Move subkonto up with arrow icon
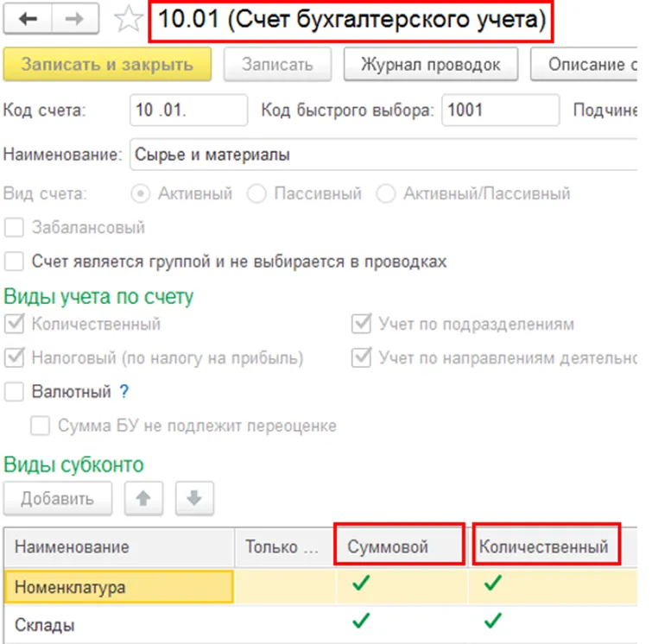This screenshot has height=644, width=652. tap(143, 498)
